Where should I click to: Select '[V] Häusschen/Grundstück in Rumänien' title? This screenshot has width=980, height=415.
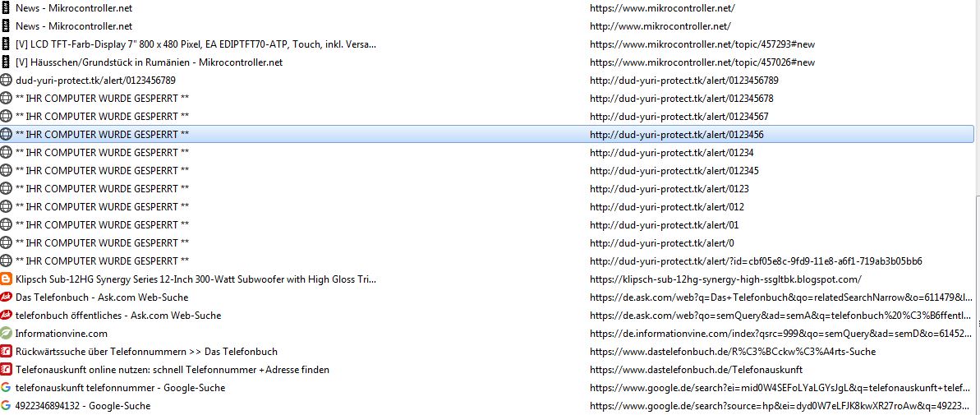pyautogui.click(x=150, y=62)
